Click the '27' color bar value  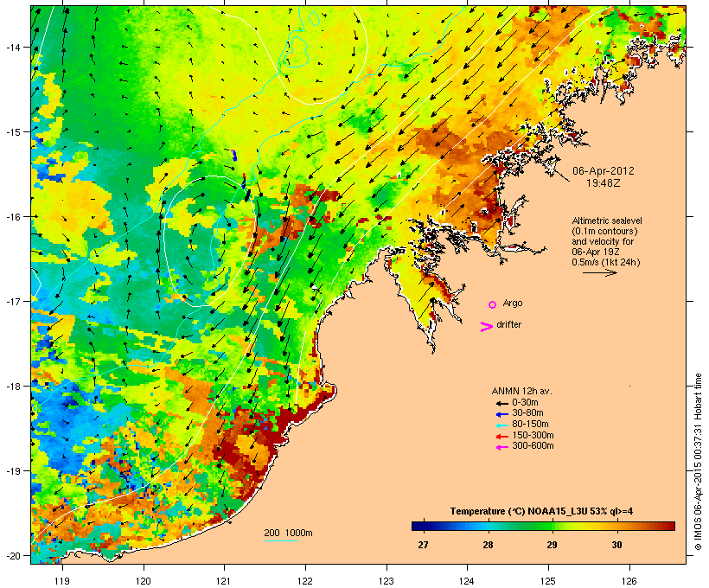click(x=423, y=545)
